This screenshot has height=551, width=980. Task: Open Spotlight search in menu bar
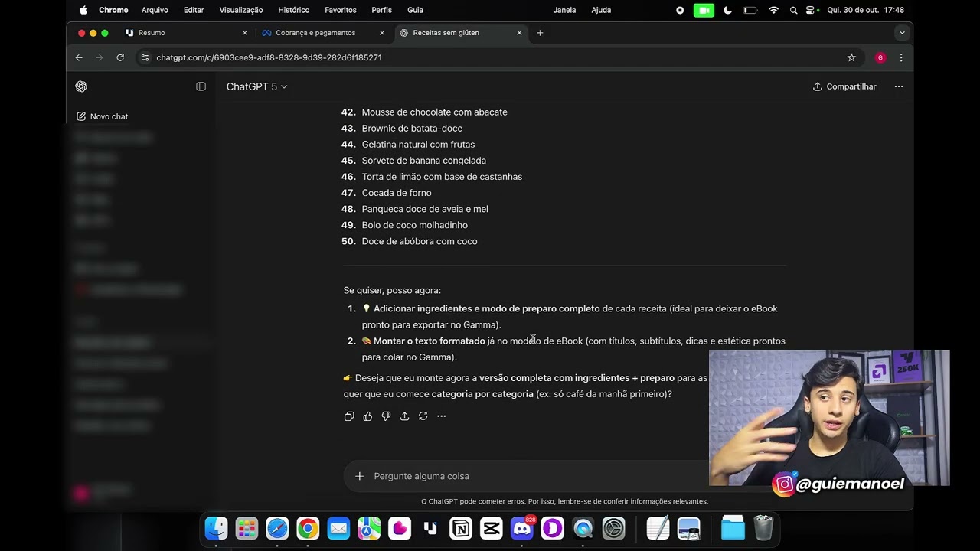(793, 10)
